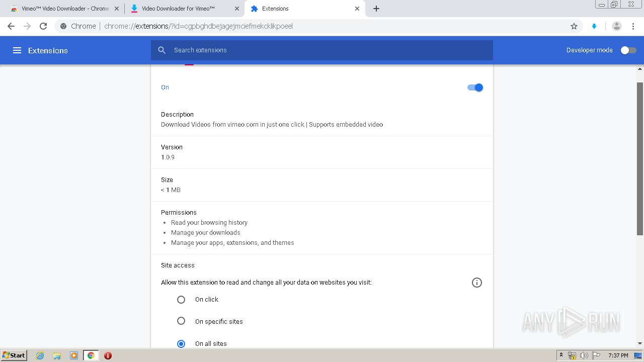Open Opera icon in taskbar
This screenshot has height=362, width=644.
[x=108, y=355]
